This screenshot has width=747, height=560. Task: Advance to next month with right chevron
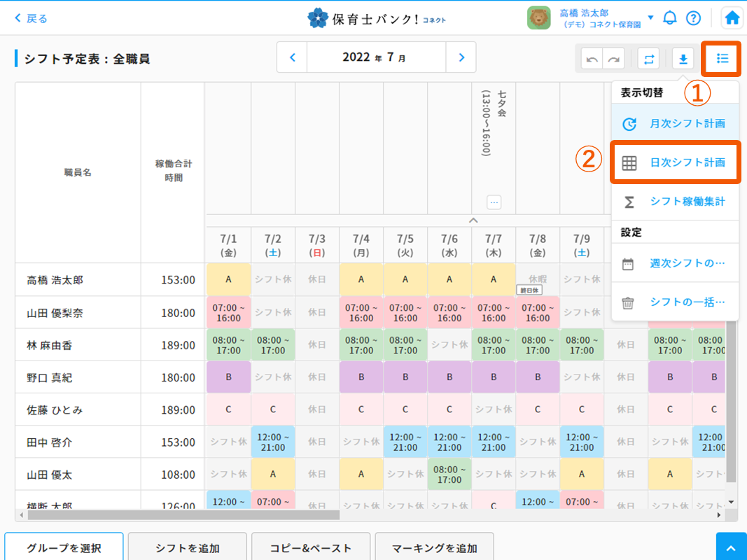[461, 57]
